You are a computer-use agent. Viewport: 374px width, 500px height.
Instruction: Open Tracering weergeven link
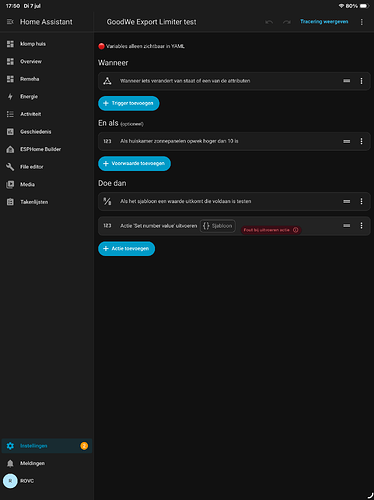(324, 22)
